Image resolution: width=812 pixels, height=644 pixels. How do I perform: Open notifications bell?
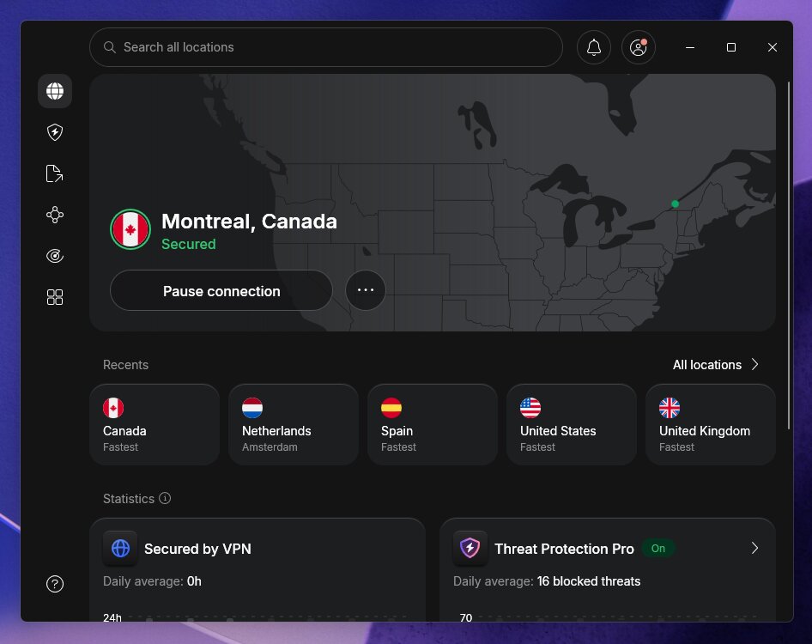pyautogui.click(x=594, y=47)
